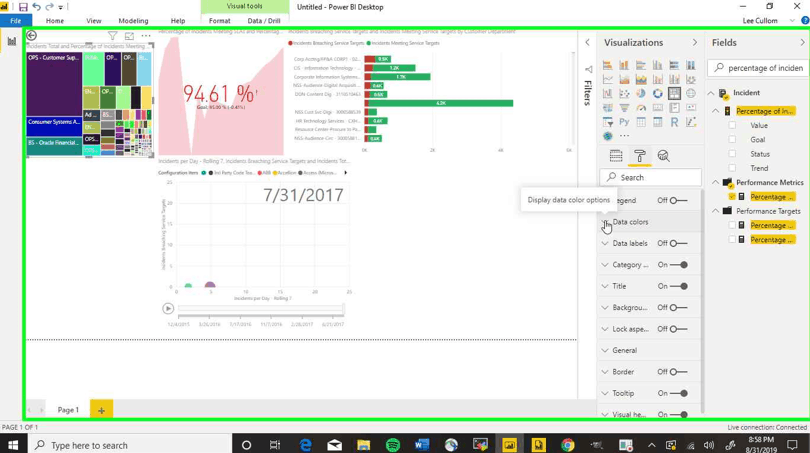Viewport: 810px width, 453px height.
Task: Expand the Data colors section
Action: (630, 222)
